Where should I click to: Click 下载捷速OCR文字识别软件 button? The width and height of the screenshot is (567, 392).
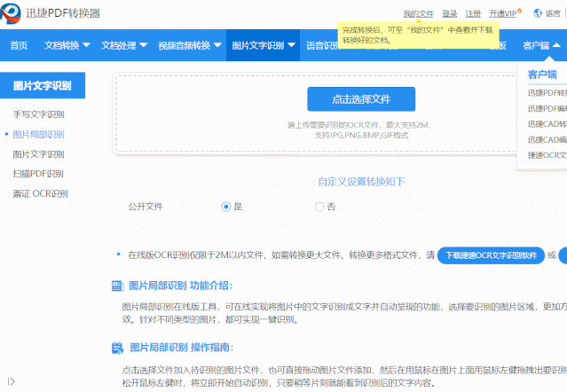(491, 255)
